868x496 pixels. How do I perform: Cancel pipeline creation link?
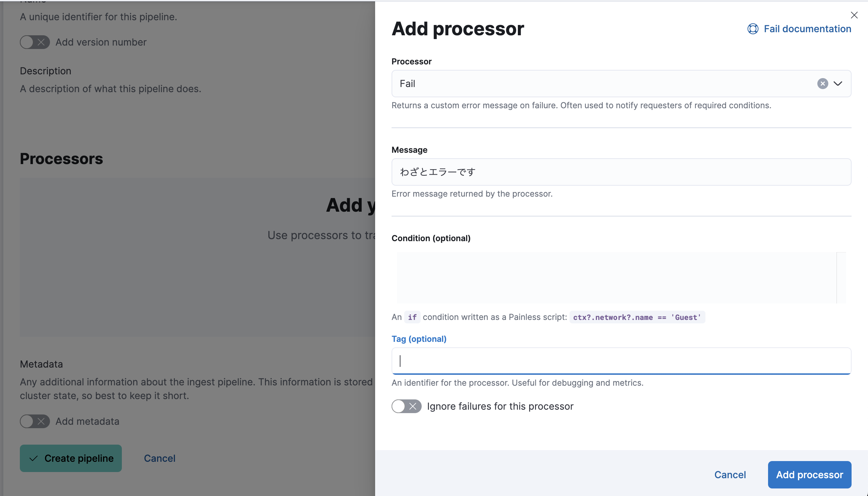coord(159,458)
